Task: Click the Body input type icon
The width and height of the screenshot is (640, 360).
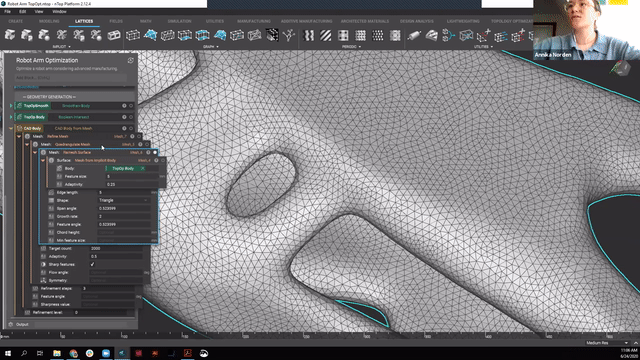Action: click(x=59, y=168)
